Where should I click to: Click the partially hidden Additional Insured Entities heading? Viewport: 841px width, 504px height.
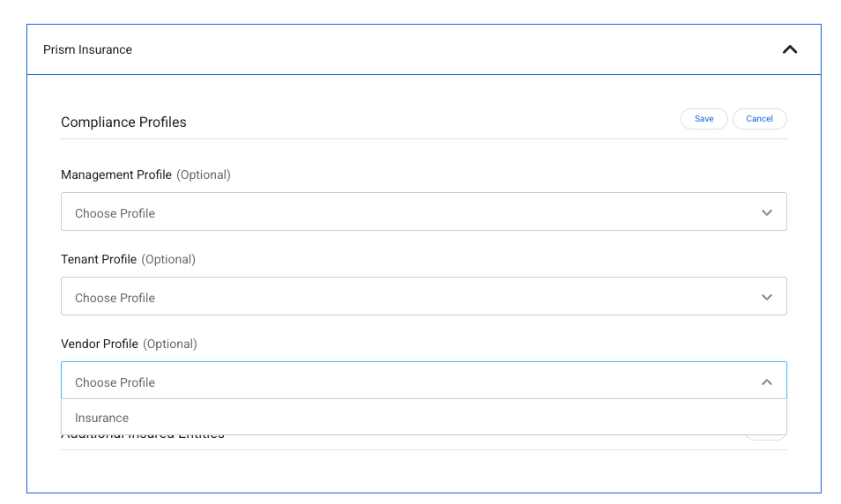143,437
